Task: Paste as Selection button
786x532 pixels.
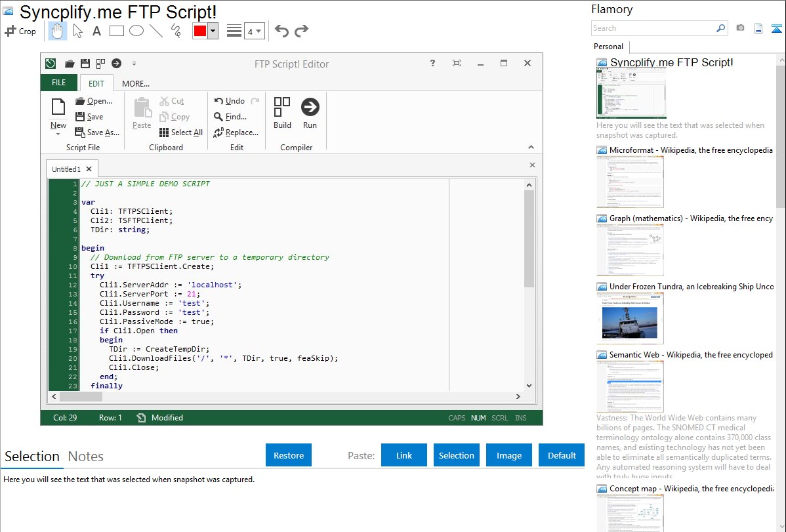Action: click(x=457, y=455)
